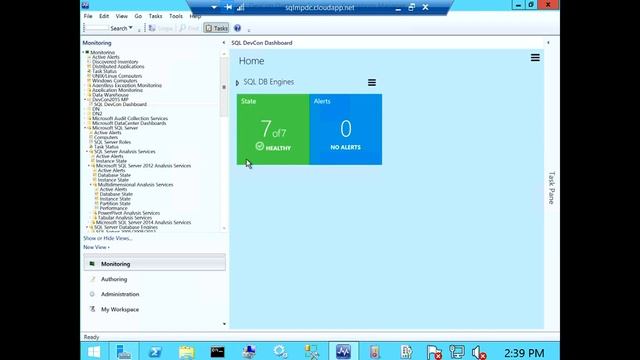
Task: Click the State 7 of 7 Healthy tile
Action: coord(273,129)
